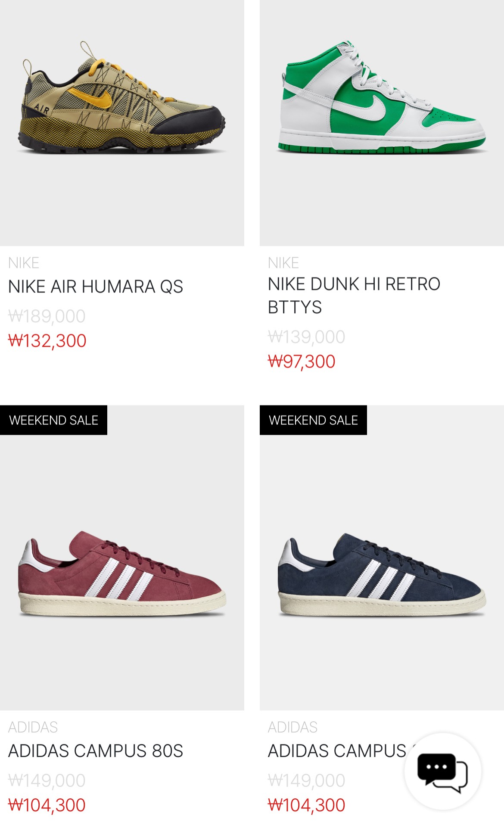This screenshot has height=829, width=504.
Task: Click the ADIDAS brand label in right column
Action: pos(292,727)
